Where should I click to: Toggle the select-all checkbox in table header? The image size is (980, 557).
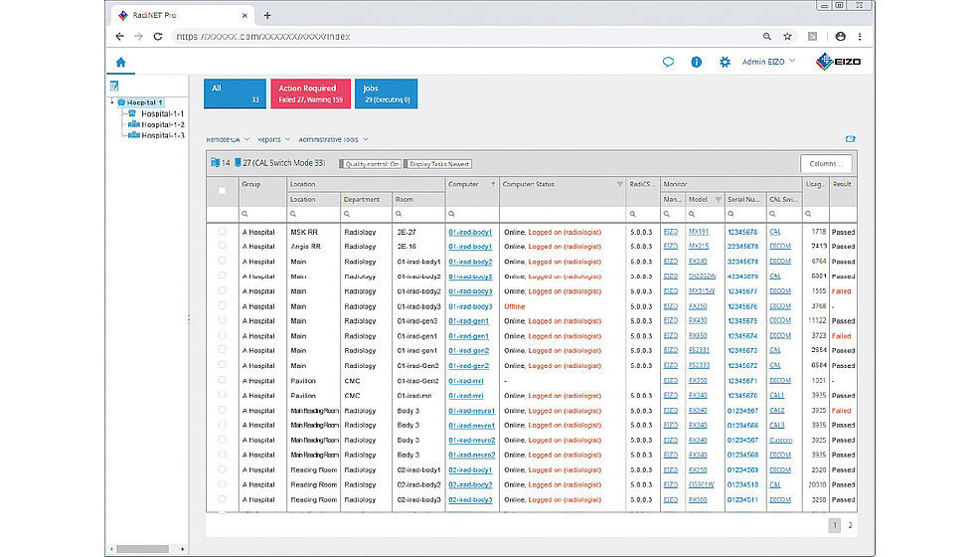pos(222,191)
